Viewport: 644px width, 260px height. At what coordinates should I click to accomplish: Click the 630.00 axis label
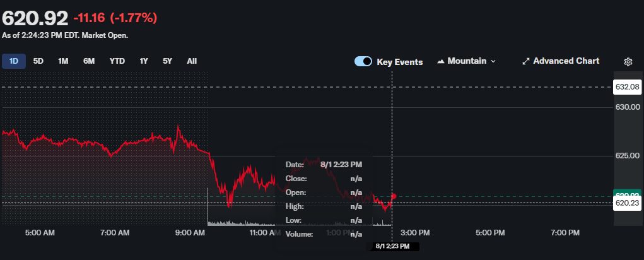(x=627, y=107)
